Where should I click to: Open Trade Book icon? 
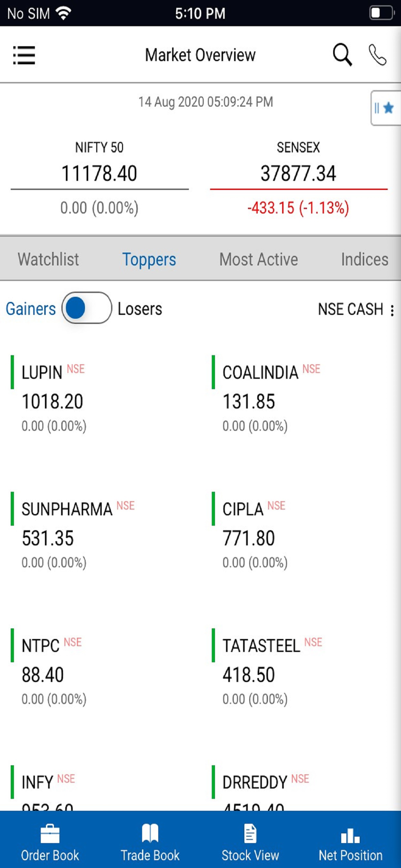(150, 833)
